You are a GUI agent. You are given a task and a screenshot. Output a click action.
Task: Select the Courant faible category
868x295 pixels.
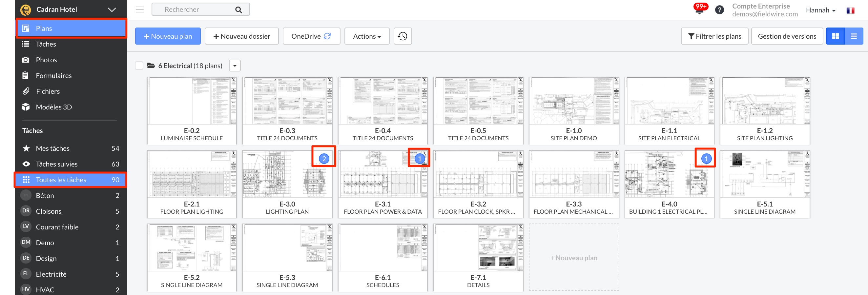coord(71,227)
